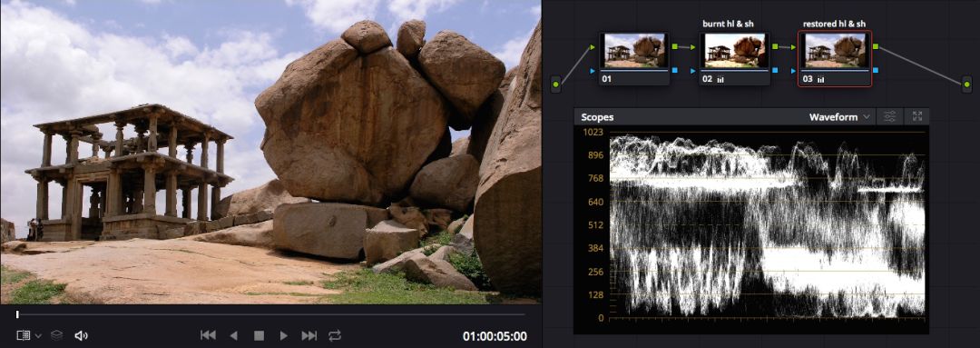Open the scopes settings sliders icon
The width and height of the screenshot is (980, 348).
pyautogui.click(x=890, y=116)
